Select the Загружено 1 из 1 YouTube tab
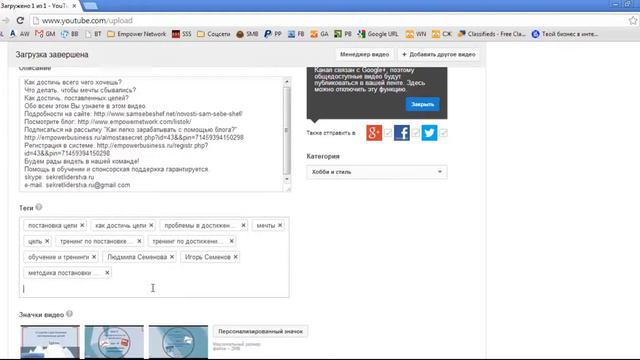Viewport: 640px width, 360px height. click(37, 6)
